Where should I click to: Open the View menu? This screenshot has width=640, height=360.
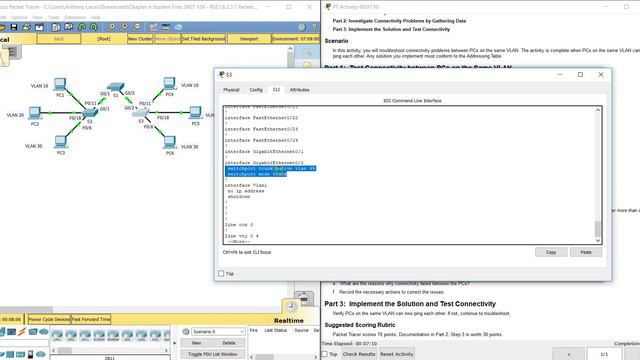[x=38, y=18]
